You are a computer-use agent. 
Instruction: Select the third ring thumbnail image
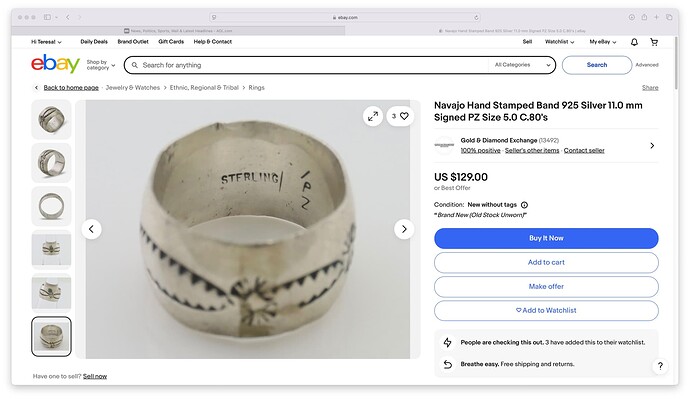[x=51, y=206]
